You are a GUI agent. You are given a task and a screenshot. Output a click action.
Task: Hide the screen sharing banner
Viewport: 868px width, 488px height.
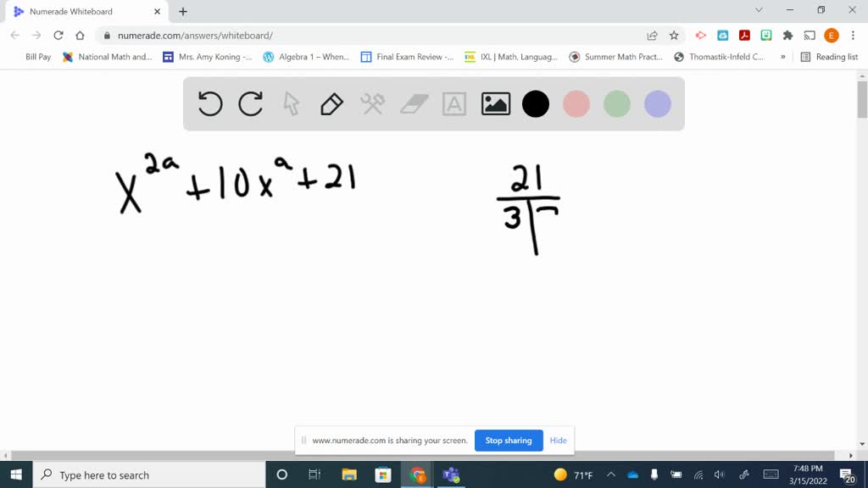point(558,441)
